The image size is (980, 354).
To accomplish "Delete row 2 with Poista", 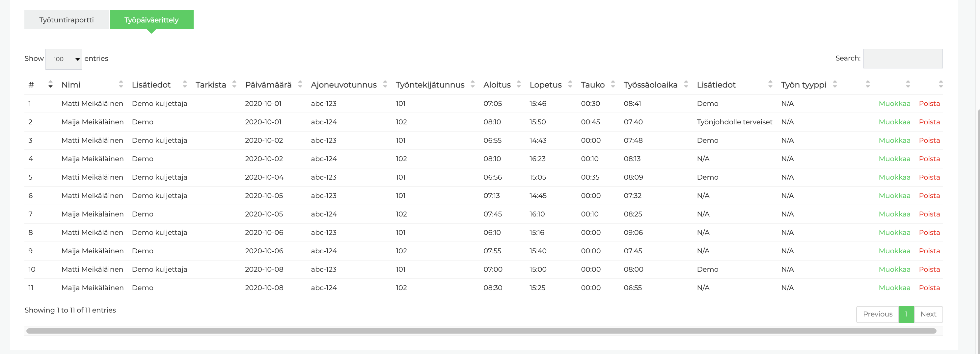I will pos(929,122).
